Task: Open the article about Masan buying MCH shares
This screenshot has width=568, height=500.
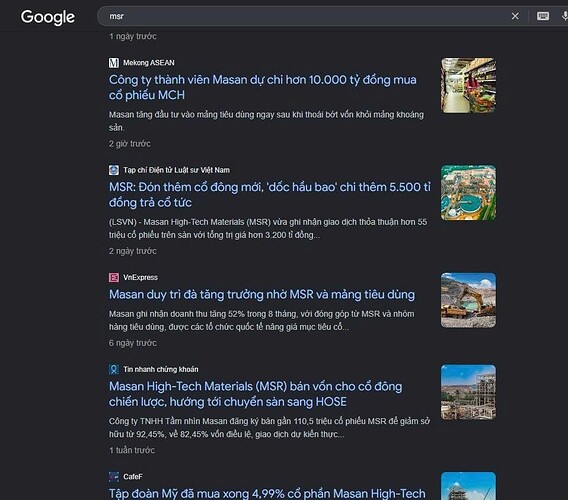Action: point(263,87)
